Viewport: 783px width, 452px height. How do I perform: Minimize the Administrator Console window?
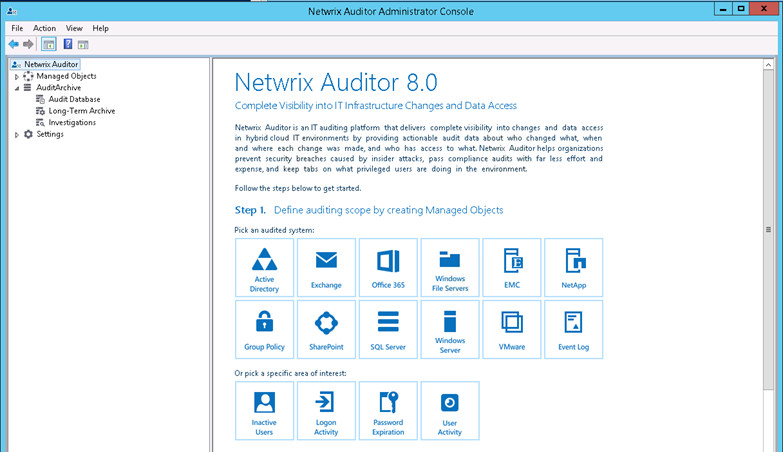coord(722,9)
